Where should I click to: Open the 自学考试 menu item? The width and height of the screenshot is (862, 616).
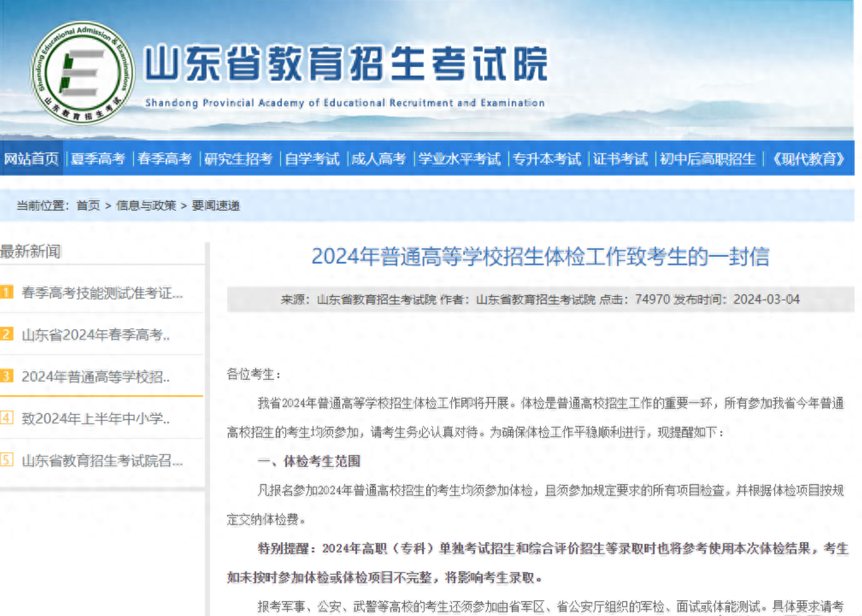(312, 158)
